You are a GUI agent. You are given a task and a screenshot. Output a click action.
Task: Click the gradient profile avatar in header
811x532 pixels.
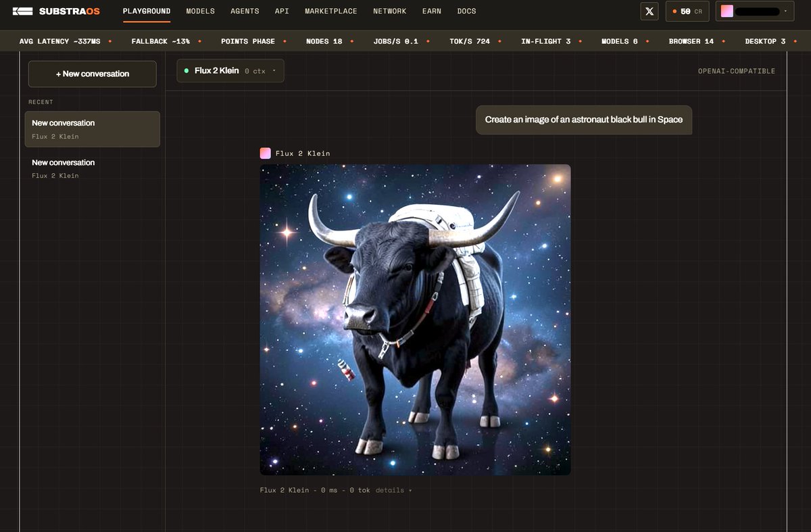[x=727, y=11]
